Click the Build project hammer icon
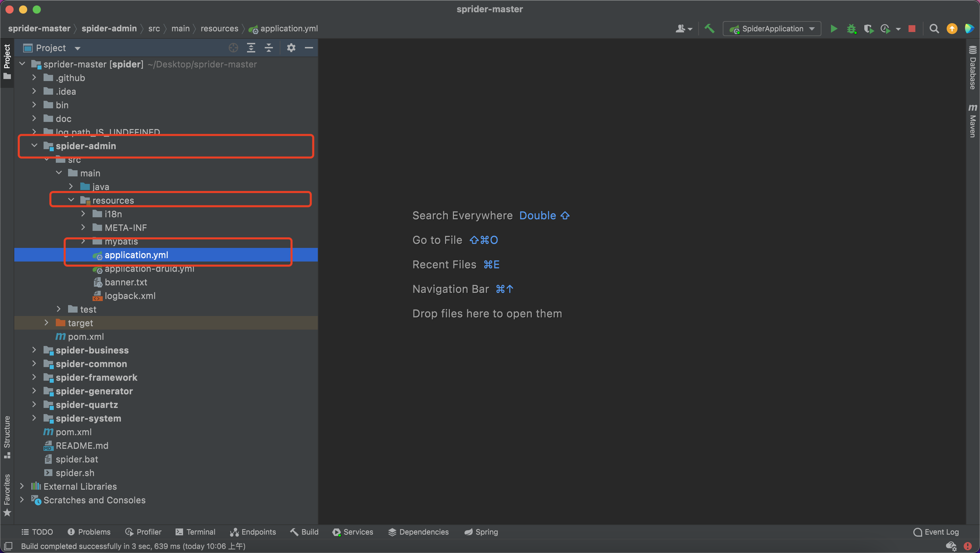The width and height of the screenshot is (980, 553). pos(710,28)
